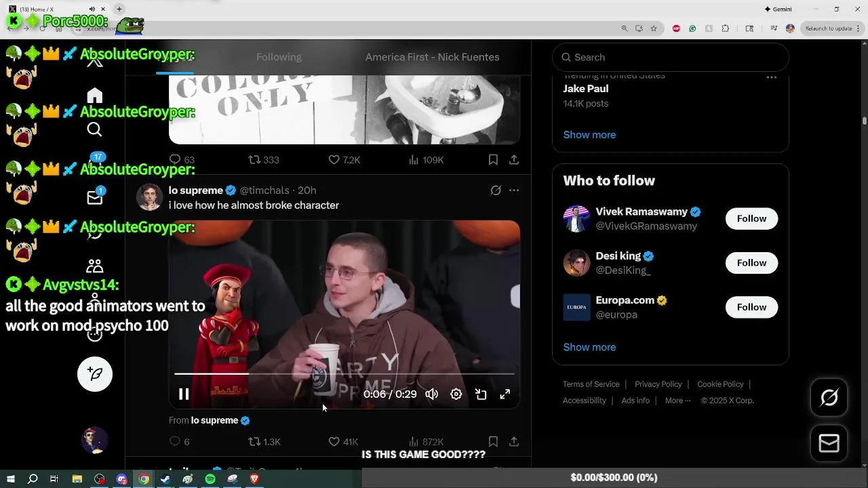Select the Home / X browser tab
This screenshot has height=488, width=868.
point(57,9)
